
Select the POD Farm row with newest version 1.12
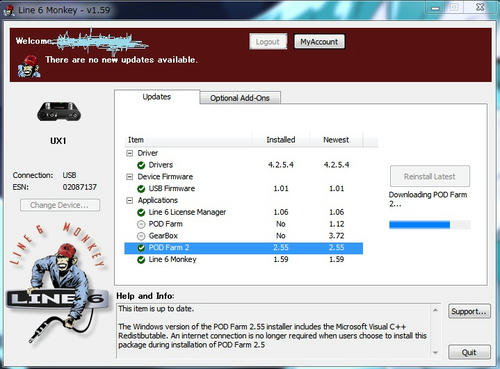pos(244,224)
